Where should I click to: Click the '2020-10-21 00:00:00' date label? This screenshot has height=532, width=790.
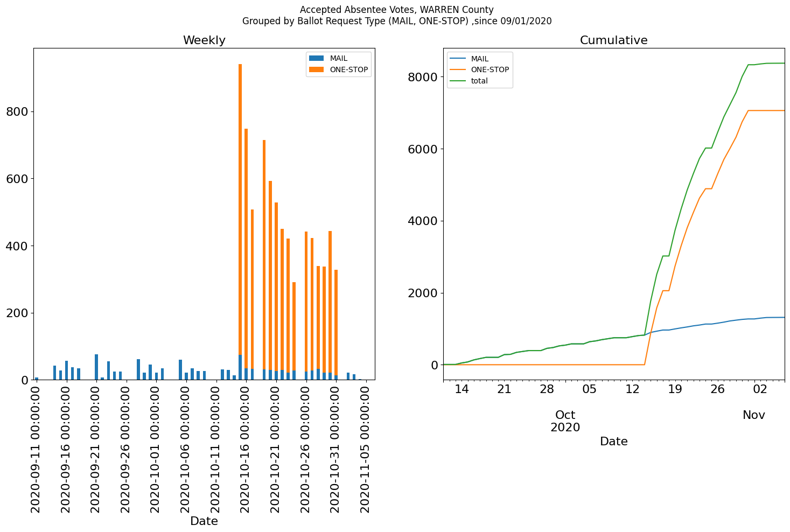tap(276, 449)
